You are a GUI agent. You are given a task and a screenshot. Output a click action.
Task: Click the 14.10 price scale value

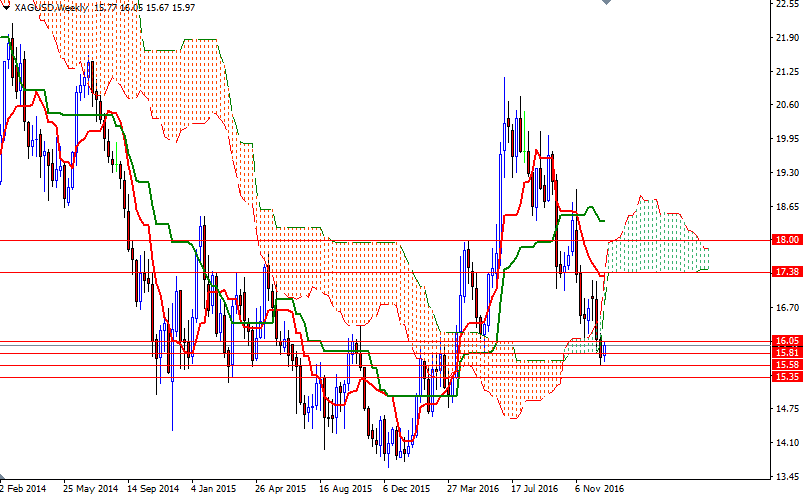tap(788, 443)
